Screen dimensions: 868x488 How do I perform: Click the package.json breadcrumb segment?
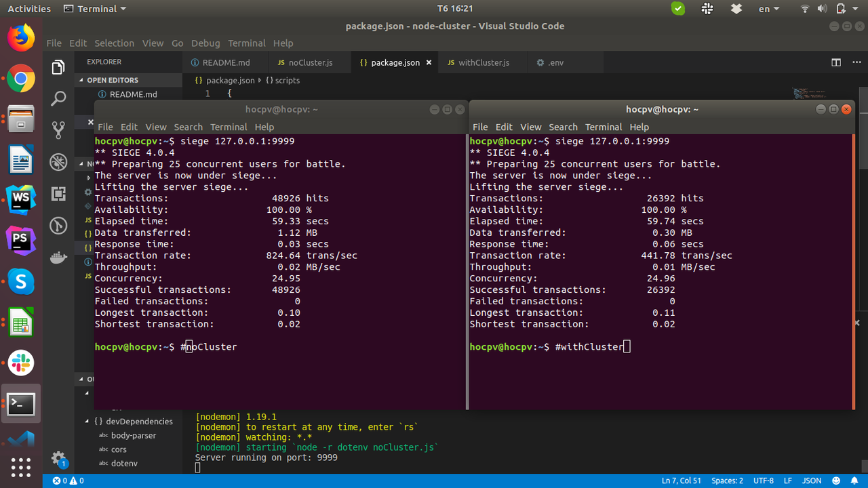coord(225,80)
